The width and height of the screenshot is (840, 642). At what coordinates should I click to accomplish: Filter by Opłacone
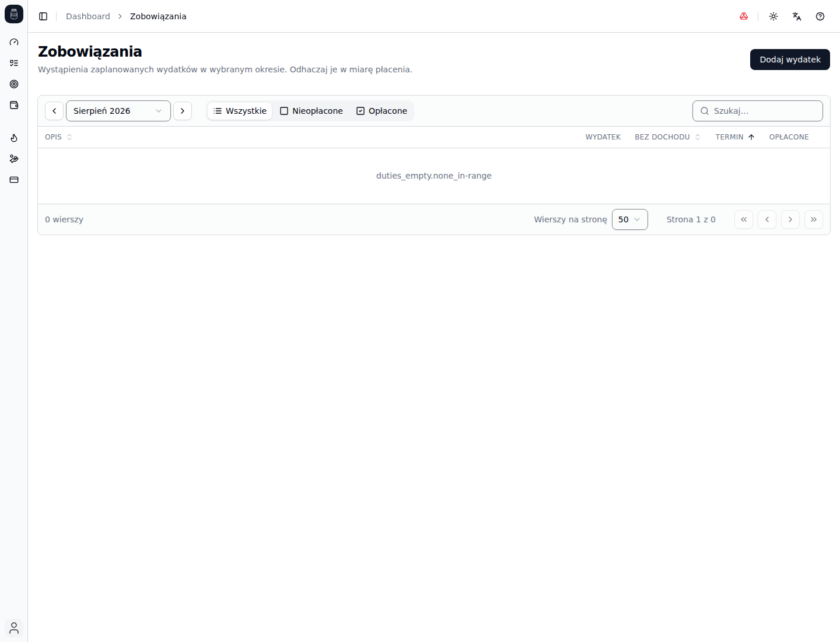(x=382, y=111)
